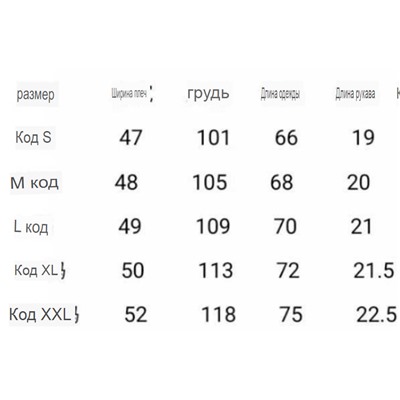Click the 'Длина рукава' column header

click(355, 94)
